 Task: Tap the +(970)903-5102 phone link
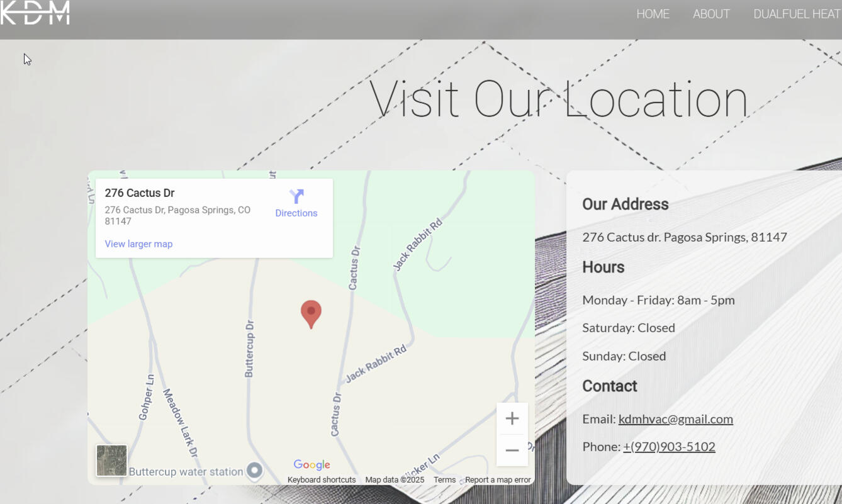[x=669, y=447]
